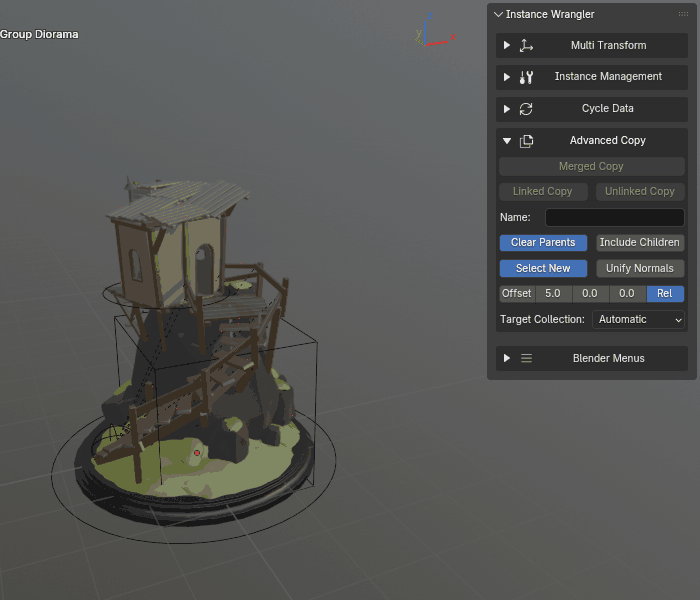Click the Name input field
Viewport: 700px width, 600px height.
click(x=615, y=217)
